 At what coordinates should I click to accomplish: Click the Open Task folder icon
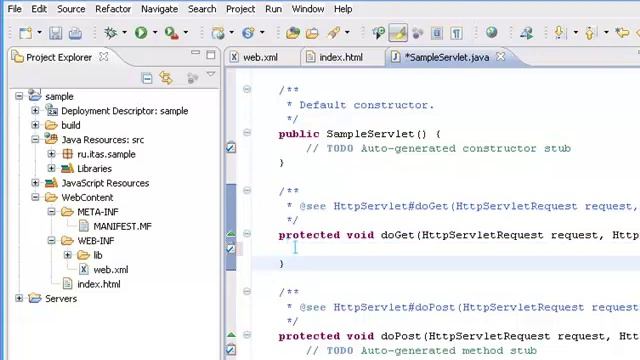tap(312, 33)
